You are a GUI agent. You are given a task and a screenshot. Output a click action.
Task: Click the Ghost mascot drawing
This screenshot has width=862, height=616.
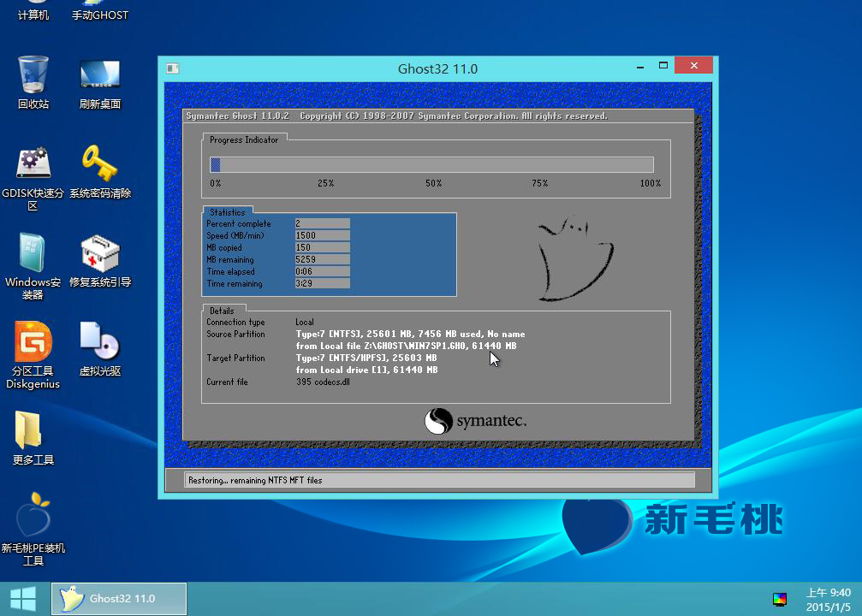[575, 258]
